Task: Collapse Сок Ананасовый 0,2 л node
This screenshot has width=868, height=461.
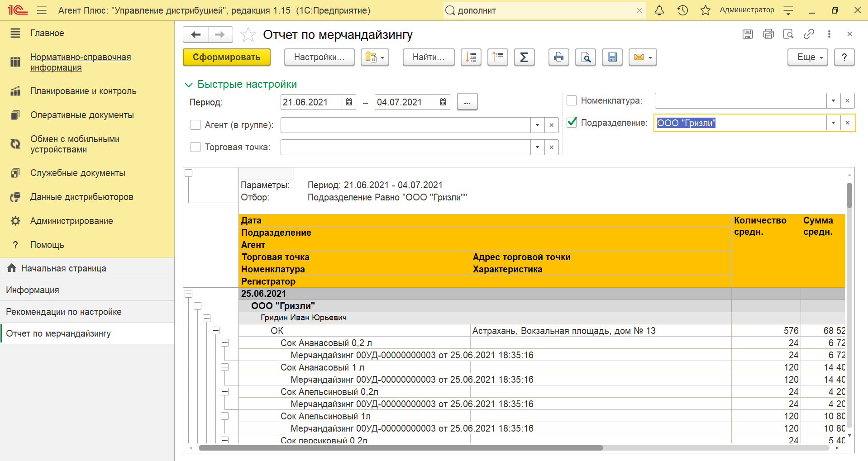Action: [225, 343]
